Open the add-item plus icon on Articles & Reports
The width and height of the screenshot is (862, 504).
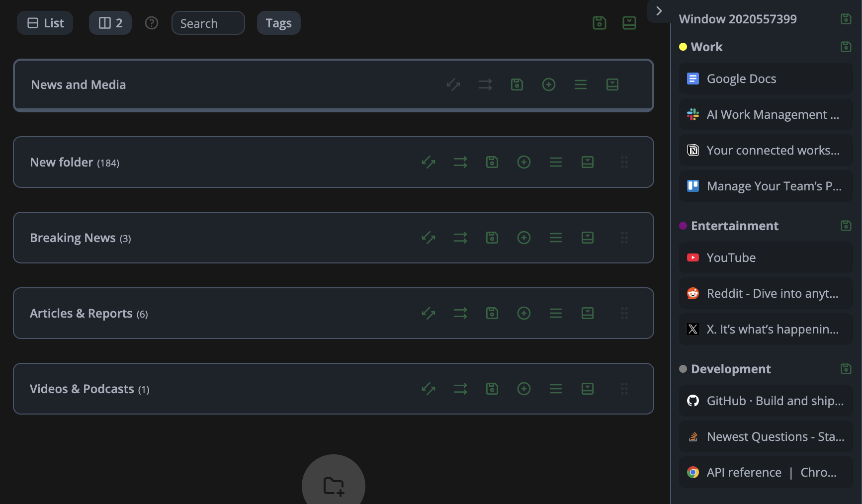click(x=523, y=313)
